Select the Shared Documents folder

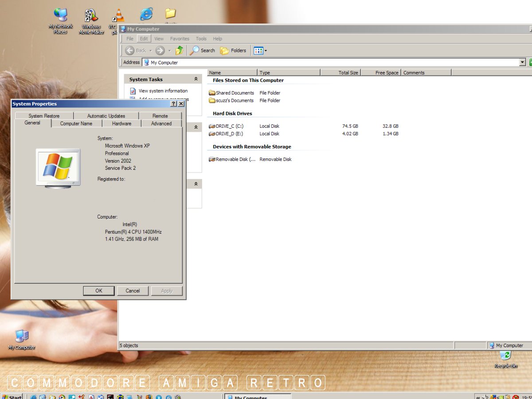[234, 93]
